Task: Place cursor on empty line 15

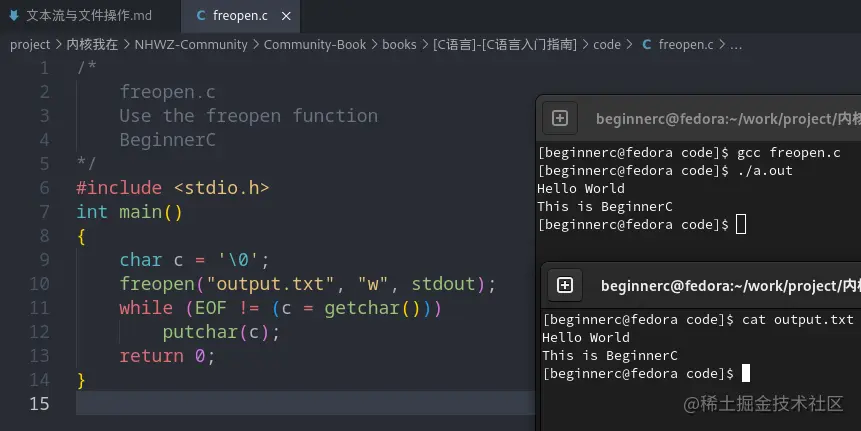Action: pos(305,404)
